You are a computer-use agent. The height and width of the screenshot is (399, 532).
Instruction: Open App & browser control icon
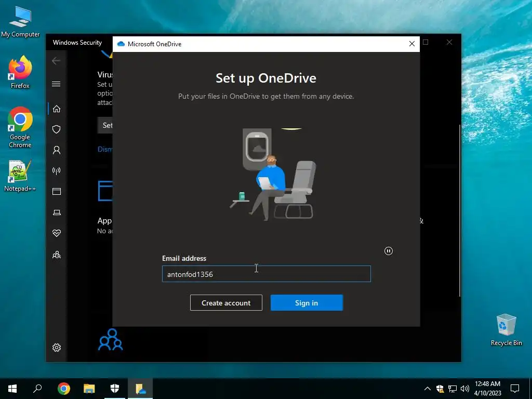click(56, 191)
